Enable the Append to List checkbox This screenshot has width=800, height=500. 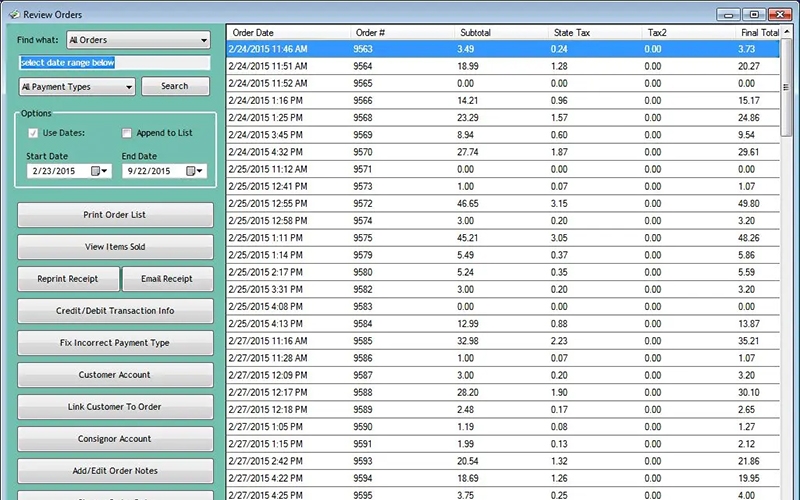[127, 133]
